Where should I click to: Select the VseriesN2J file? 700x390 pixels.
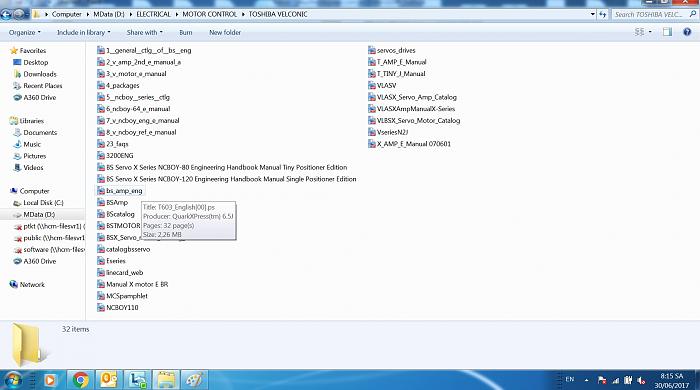[x=388, y=132]
